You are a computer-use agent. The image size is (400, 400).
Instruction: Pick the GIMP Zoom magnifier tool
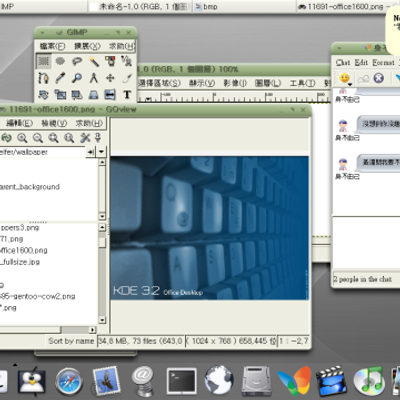77,78
